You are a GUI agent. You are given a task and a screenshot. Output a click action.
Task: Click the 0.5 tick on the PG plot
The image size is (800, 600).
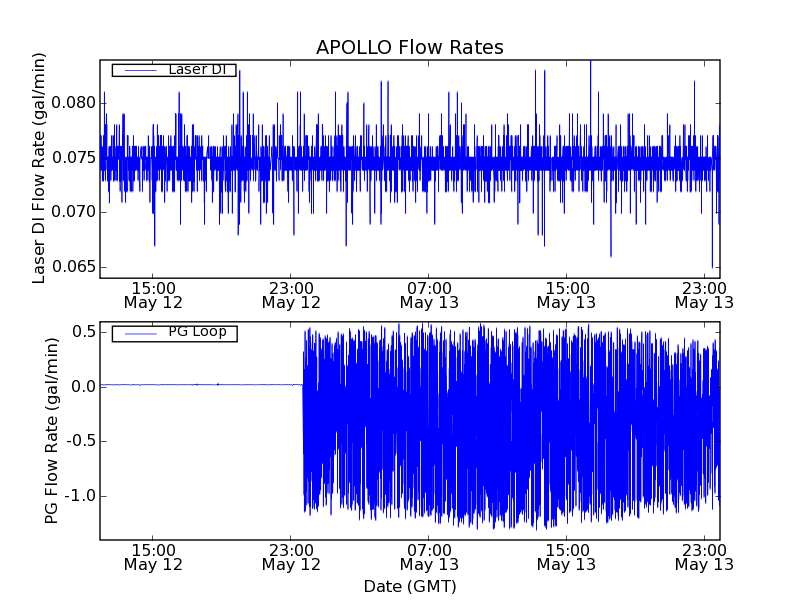[x=83, y=332]
